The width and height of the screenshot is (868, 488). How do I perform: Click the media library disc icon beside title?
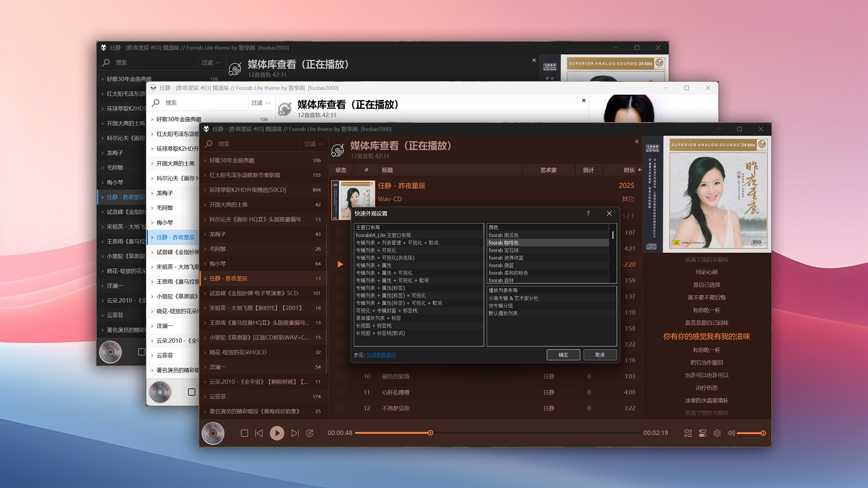pyautogui.click(x=338, y=150)
